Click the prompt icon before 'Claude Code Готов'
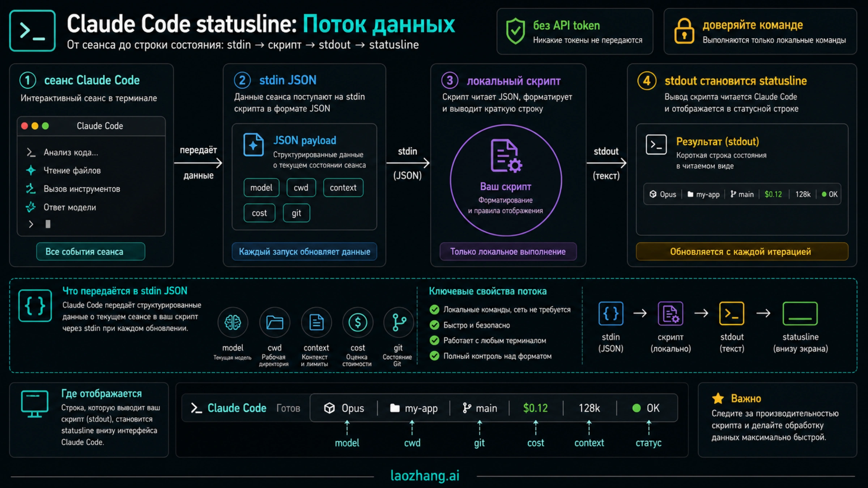868x488 pixels. click(196, 408)
